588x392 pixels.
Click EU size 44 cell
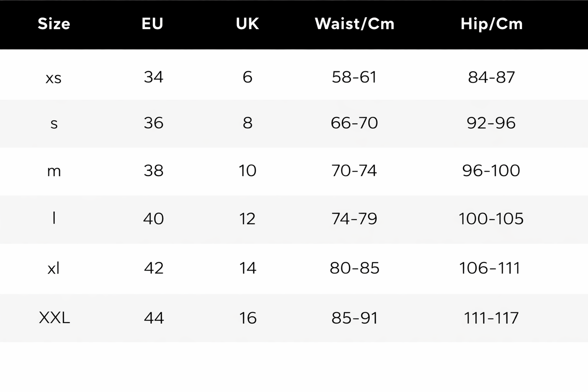pyautogui.click(x=154, y=318)
